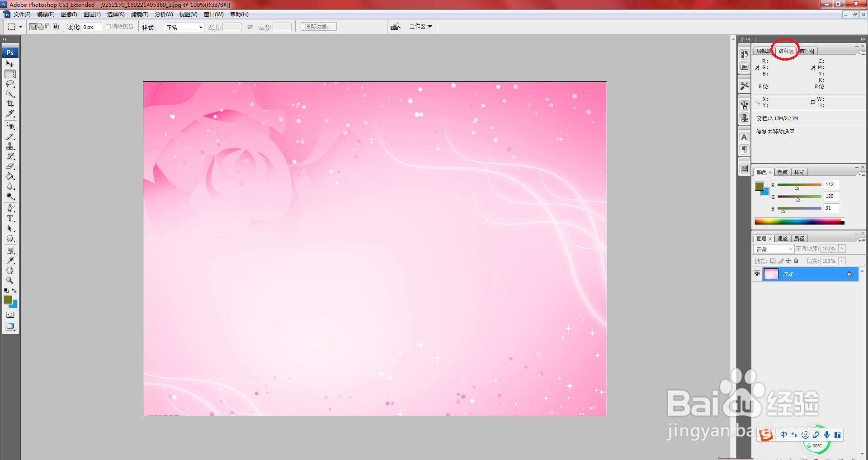This screenshot has width=868, height=460.
Task: Select the Brush tool
Action: [x=10, y=136]
